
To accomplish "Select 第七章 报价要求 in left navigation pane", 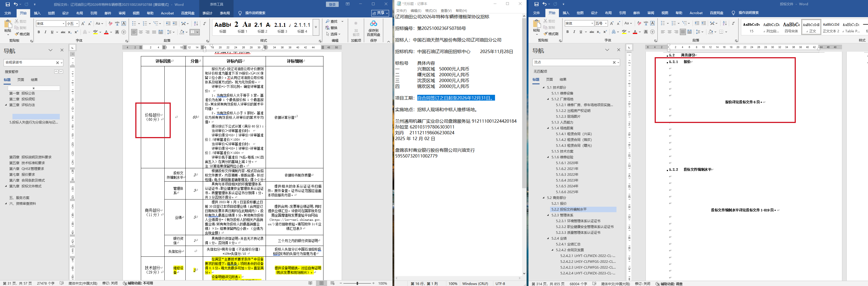I will tap(27, 175).
